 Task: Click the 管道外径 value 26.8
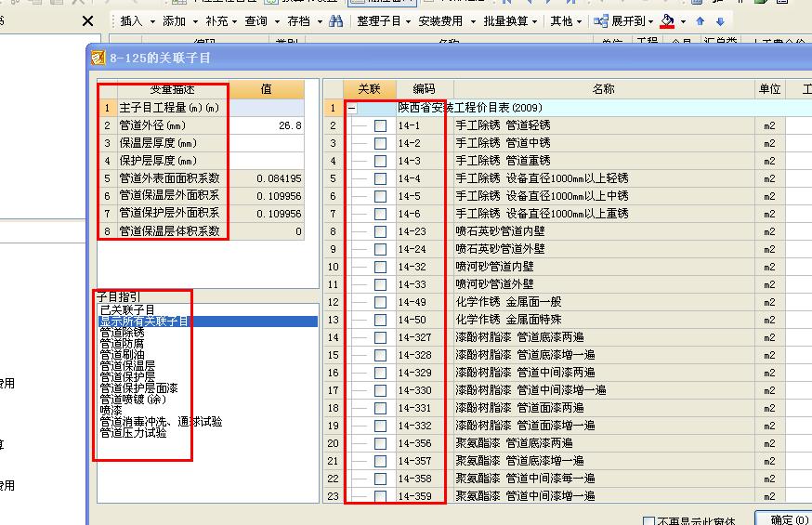tap(267, 125)
